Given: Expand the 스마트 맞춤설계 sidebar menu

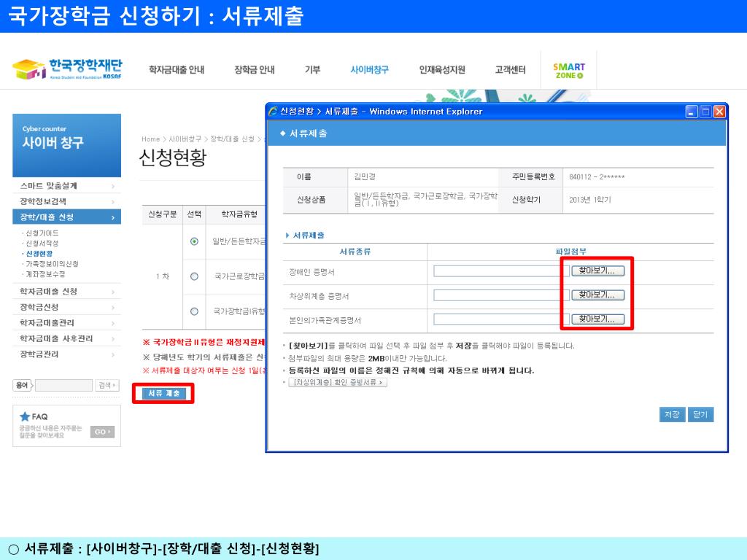Looking at the screenshot, I should 66,186.
